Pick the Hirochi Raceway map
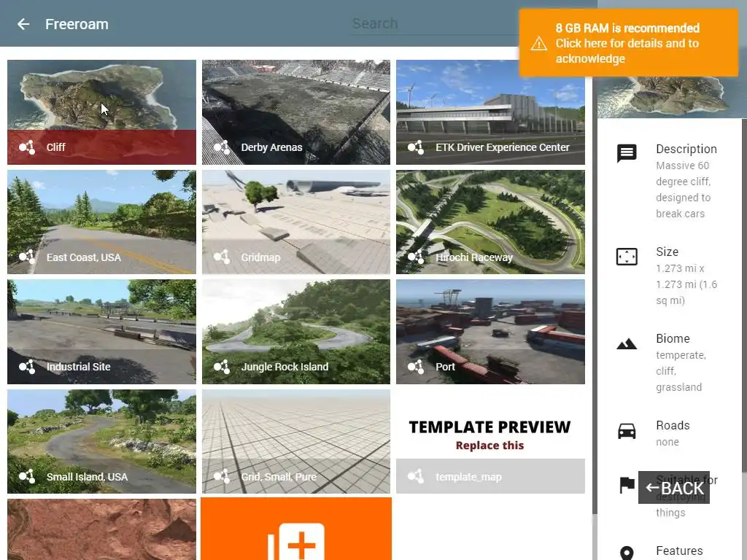This screenshot has height=560, width=747. 490,222
